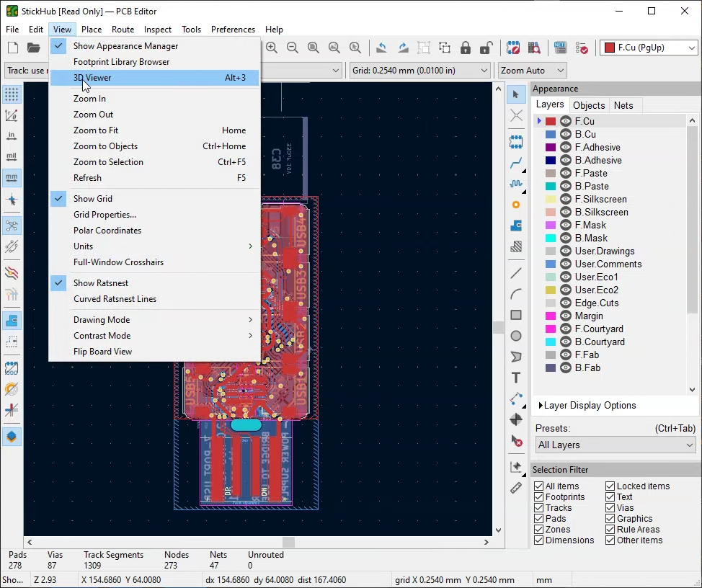The width and height of the screenshot is (702, 588).
Task: Open 3D Viewer from View menu
Action: point(92,78)
